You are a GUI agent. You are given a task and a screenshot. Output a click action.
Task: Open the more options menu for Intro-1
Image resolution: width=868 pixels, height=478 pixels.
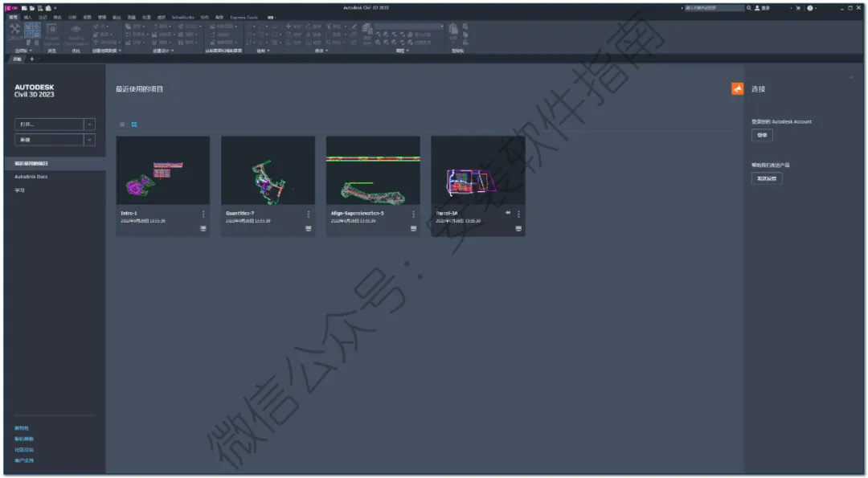click(x=203, y=214)
